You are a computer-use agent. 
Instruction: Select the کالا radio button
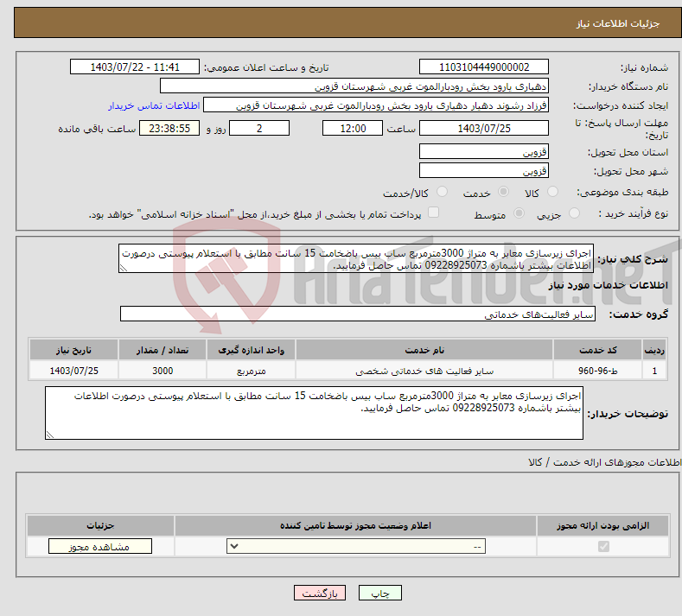pos(552,192)
